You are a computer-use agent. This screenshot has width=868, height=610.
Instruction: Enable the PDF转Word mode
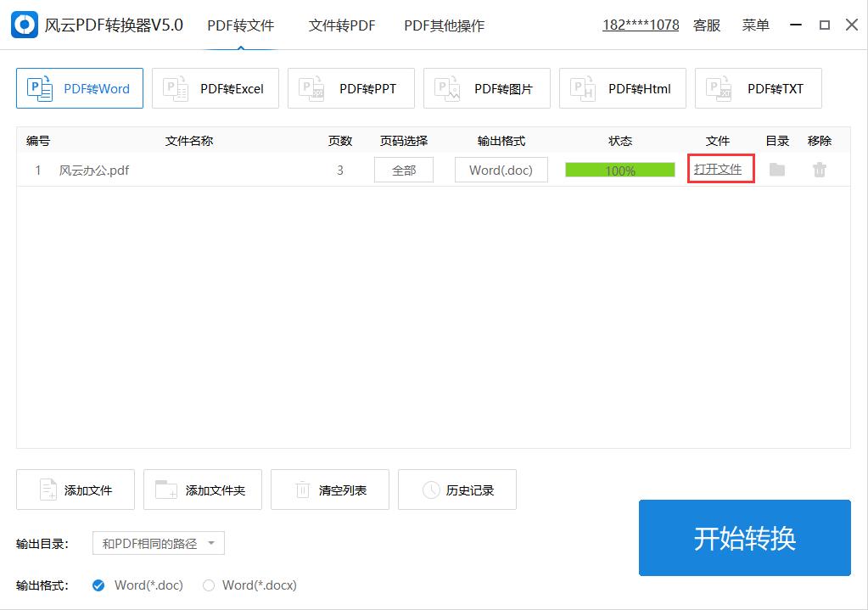click(x=79, y=87)
